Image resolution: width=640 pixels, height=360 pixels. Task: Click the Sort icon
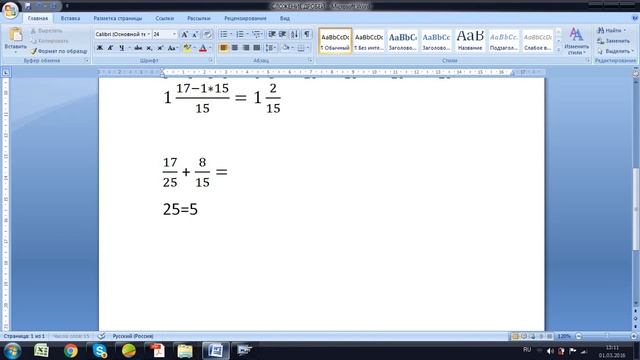[x=295, y=34]
